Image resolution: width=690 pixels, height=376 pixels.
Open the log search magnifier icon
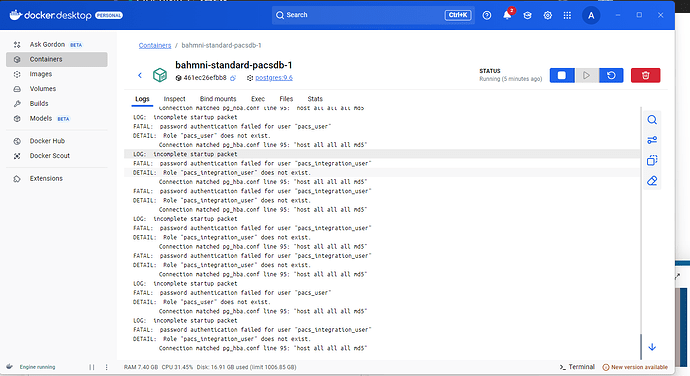[652, 120]
